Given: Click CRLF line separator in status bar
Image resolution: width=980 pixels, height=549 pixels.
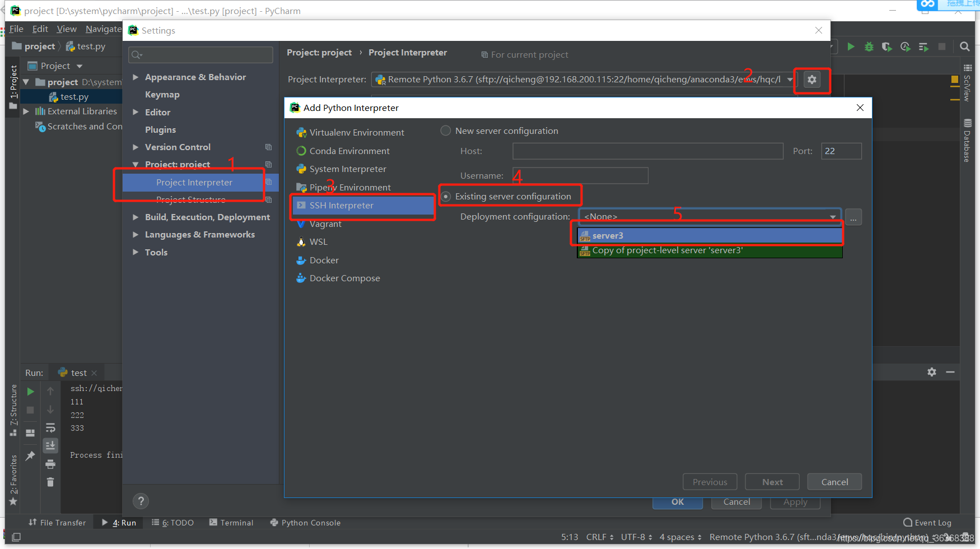Looking at the screenshot, I should (x=600, y=537).
